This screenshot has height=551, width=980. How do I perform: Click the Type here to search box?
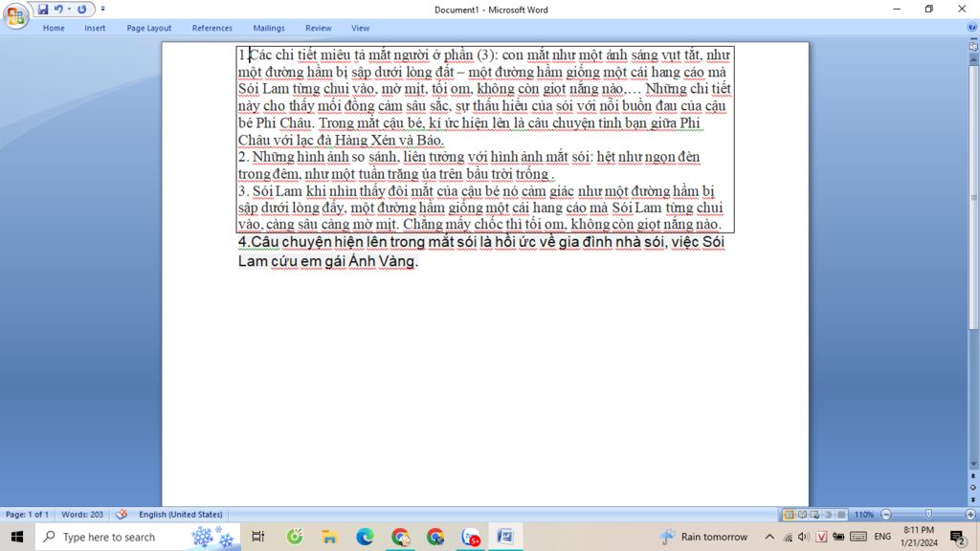click(x=138, y=537)
